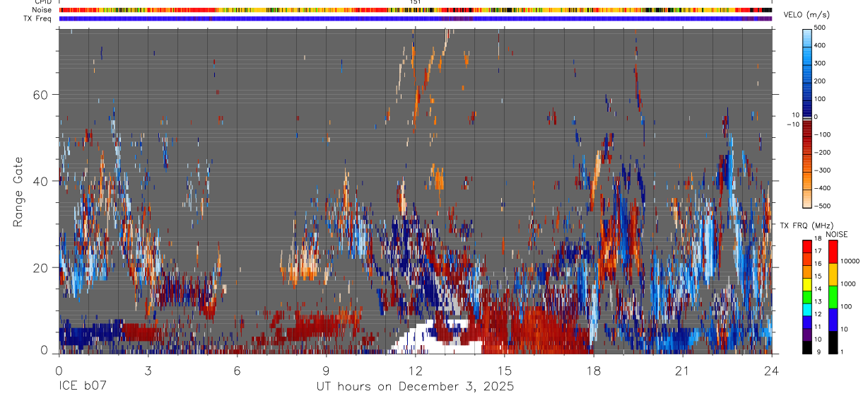Screen dimensions: 868x401
Task: Click the 'NOISE' legend title
Action: [x=837, y=234]
